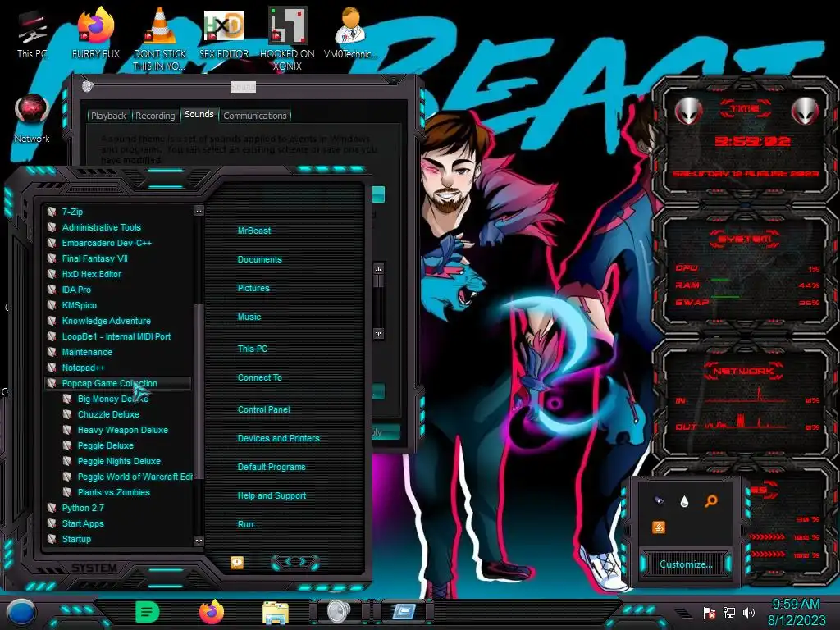Image resolution: width=840 pixels, height=630 pixels.
Task: Switch to the Sound speaker taskbar window
Action: coord(339,612)
